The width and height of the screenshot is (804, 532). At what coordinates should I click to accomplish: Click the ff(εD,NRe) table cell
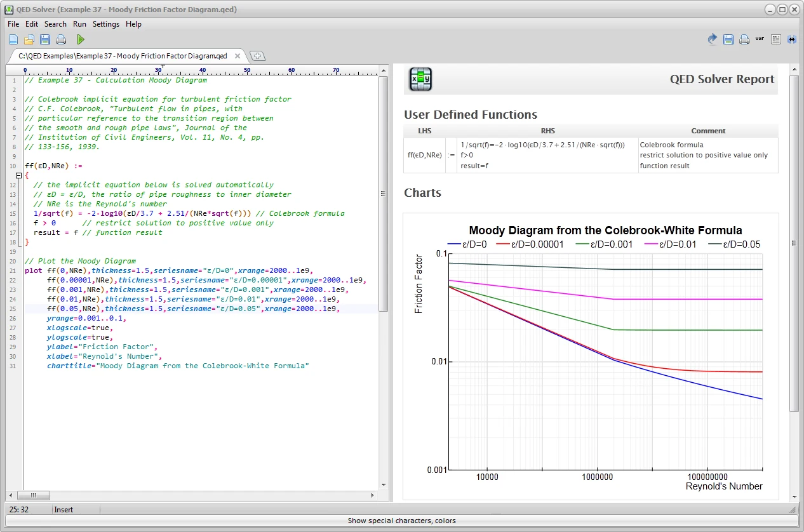coord(425,155)
